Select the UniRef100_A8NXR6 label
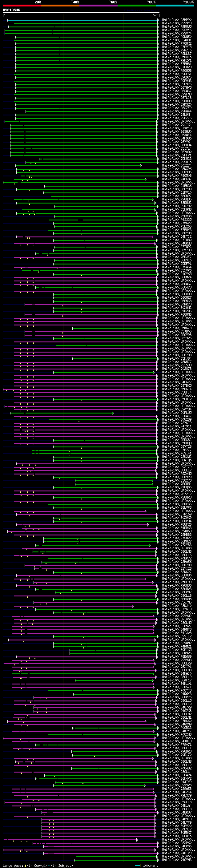The image size is (197, 868). coord(177,169)
